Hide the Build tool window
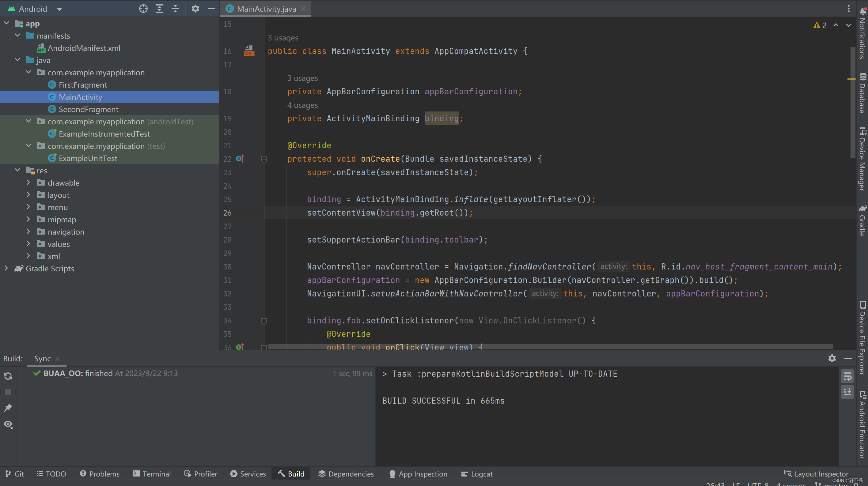The image size is (868, 486). pos(848,358)
